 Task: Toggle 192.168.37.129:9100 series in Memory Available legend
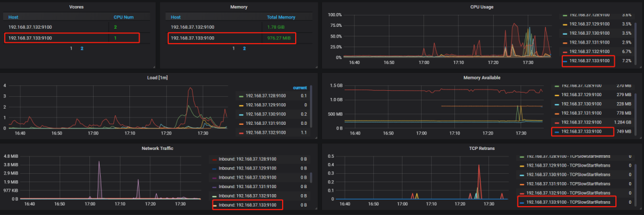click(581, 95)
